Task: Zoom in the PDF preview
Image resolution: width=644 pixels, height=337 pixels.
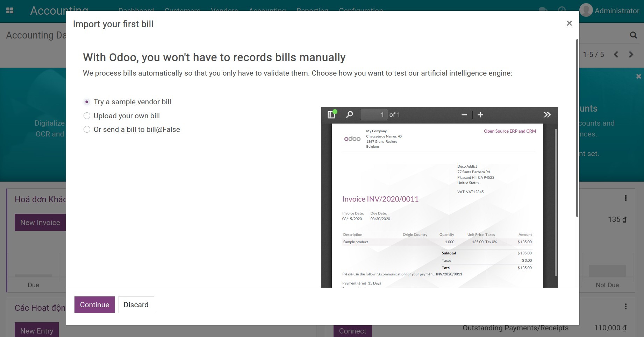Action: (480, 115)
